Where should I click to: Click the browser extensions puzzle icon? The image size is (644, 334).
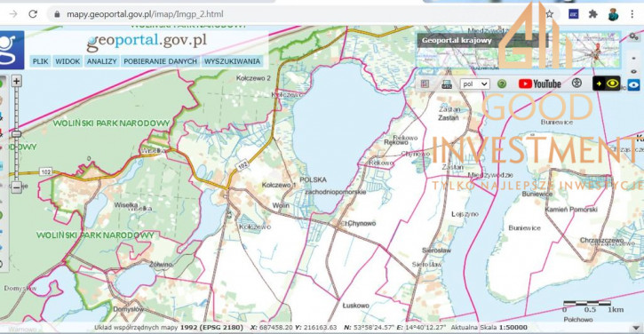592,14
